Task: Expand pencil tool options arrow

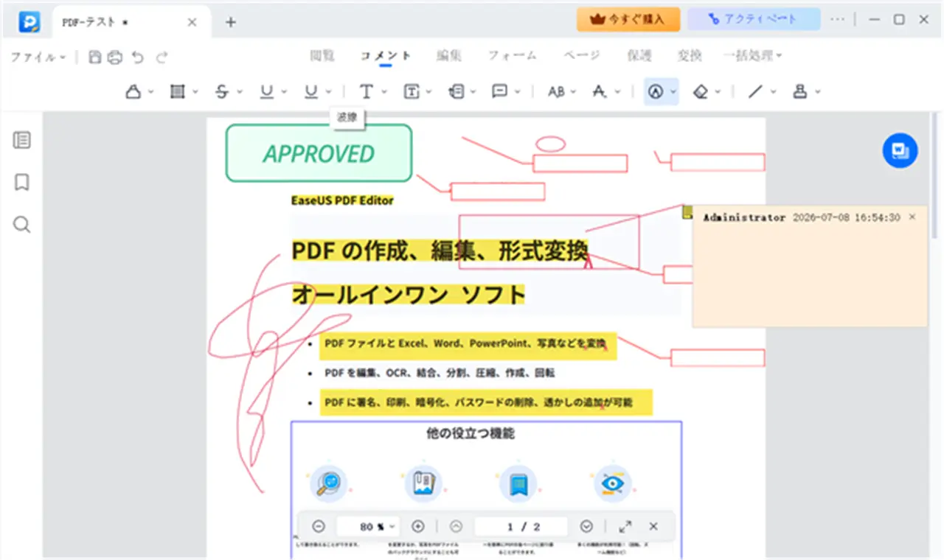Action: [x=673, y=92]
